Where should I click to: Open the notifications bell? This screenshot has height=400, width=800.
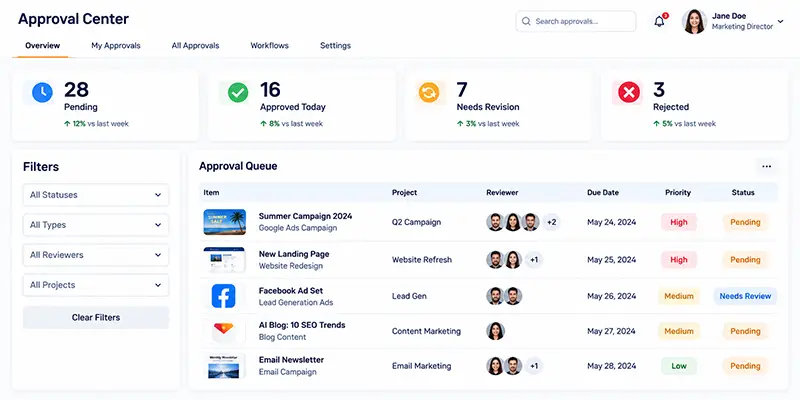[659, 22]
